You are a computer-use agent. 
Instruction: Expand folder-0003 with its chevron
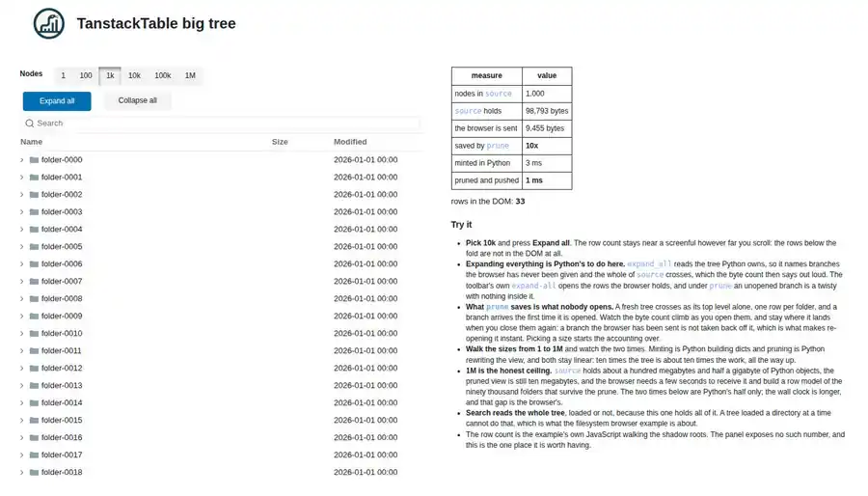click(22, 212)
